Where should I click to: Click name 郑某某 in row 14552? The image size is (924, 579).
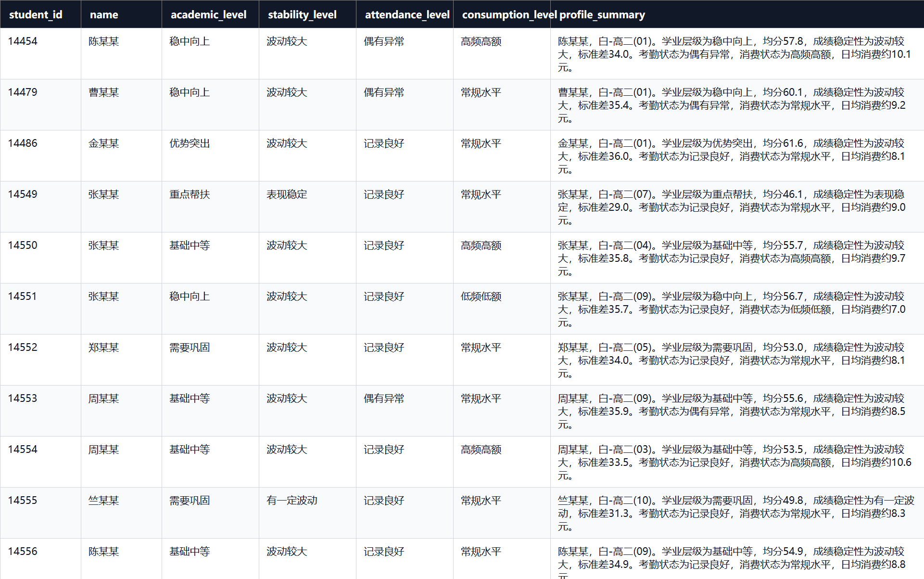[103, 347]
